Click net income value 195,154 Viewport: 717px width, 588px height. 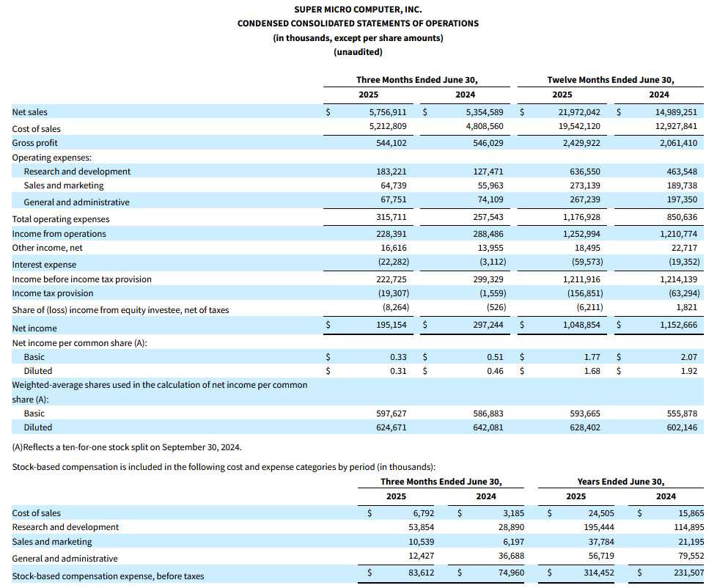[x=391, y=325]
